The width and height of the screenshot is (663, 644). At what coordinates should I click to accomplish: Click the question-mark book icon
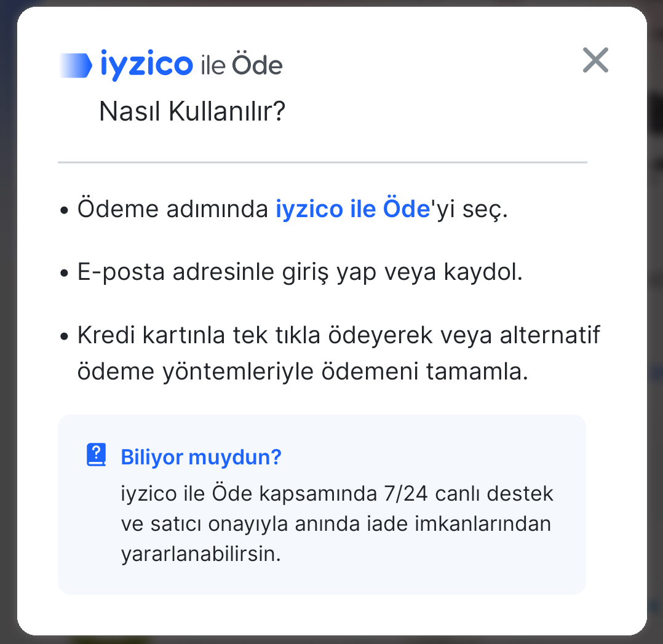click(x=97, y=455)
